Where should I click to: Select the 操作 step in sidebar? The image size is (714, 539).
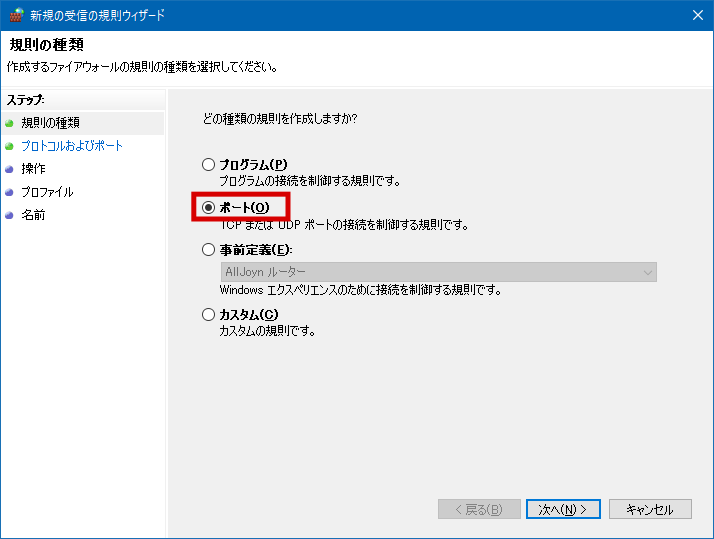click(x=33, y=169)
